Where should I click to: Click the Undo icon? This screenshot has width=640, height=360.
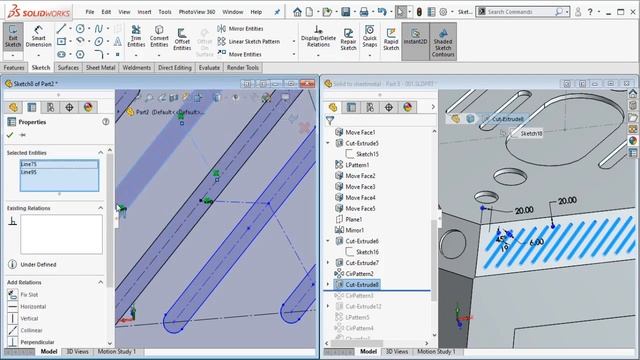[x=382, y=12]
